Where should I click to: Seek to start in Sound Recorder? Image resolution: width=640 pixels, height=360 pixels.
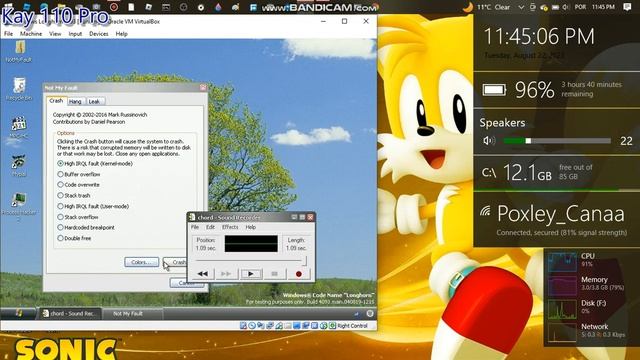click(203, 274)
